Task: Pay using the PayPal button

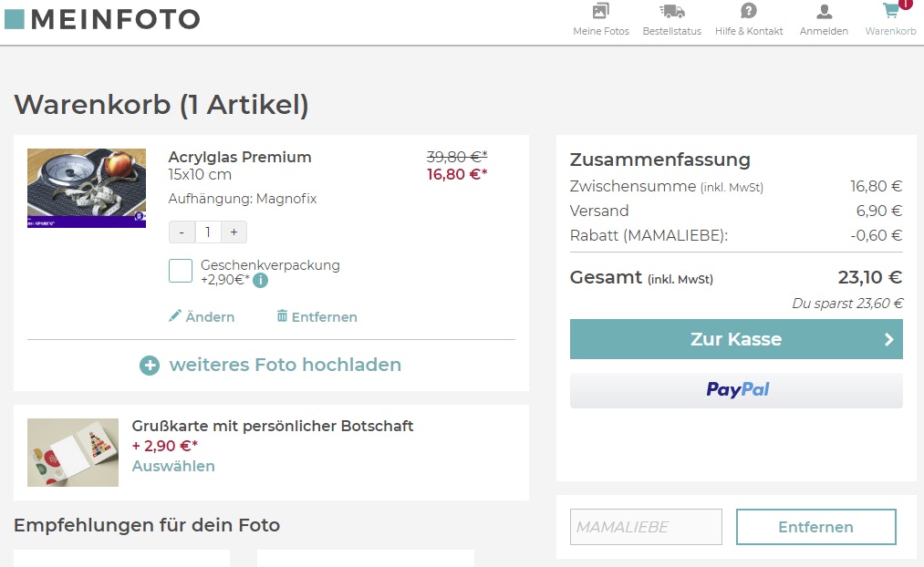Action: 735,390
